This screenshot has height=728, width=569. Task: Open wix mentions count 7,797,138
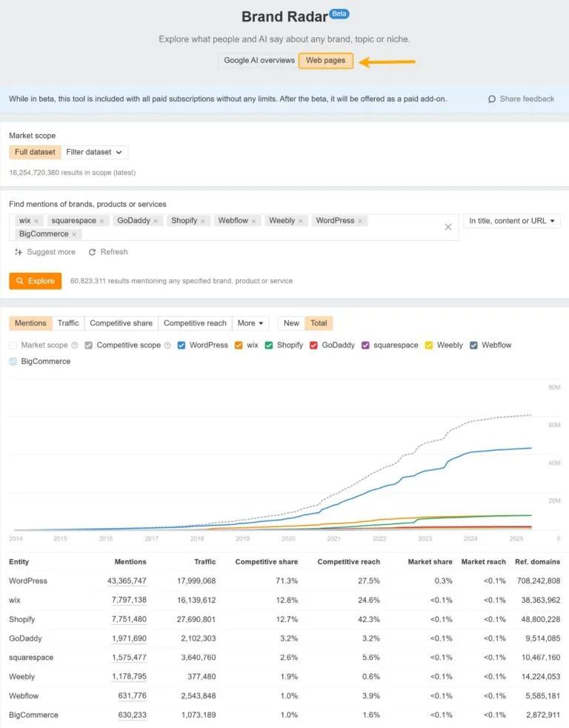[x=129, y=600]
